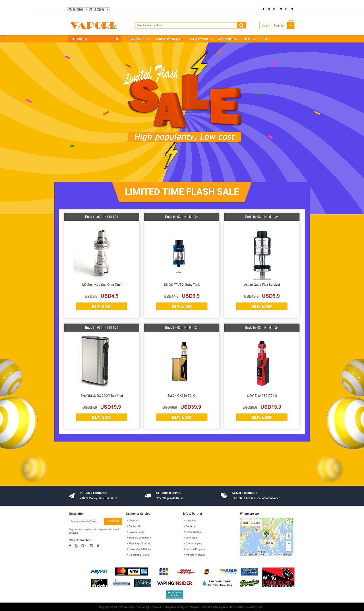364x611 pixels.
Task: Open the first Google language selector dropdown
Action: point(78,10)
